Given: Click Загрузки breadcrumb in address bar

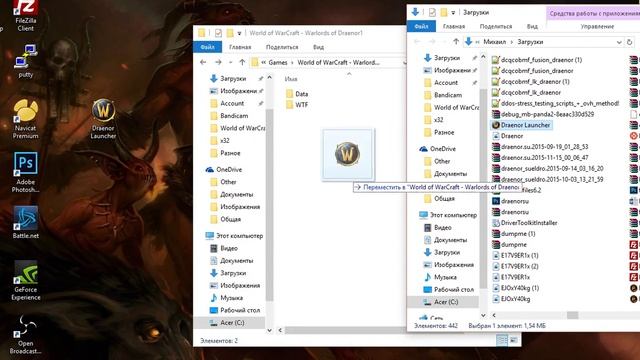Looking at the screenshot, I should pyautogui.click(x=530, y=42).
